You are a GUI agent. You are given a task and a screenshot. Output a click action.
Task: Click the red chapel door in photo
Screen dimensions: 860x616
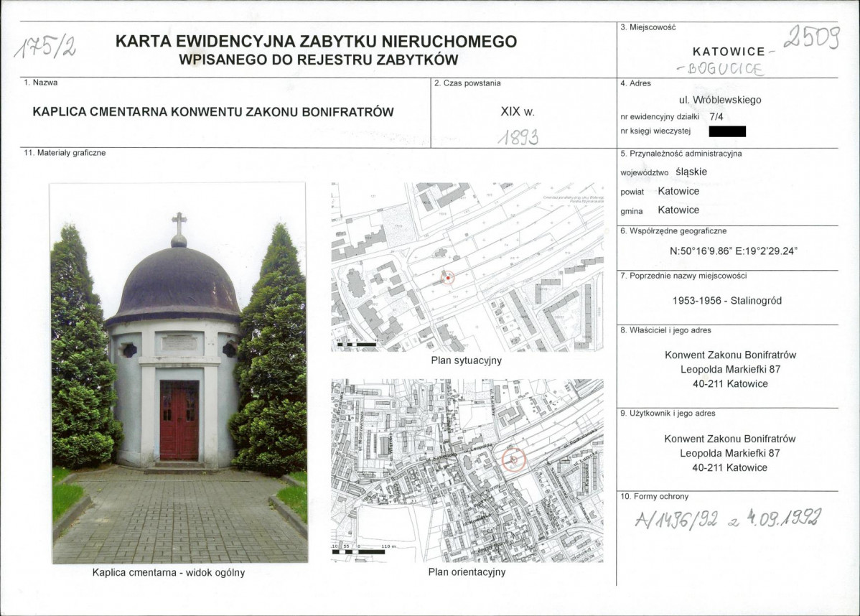(x=179, y=420)
